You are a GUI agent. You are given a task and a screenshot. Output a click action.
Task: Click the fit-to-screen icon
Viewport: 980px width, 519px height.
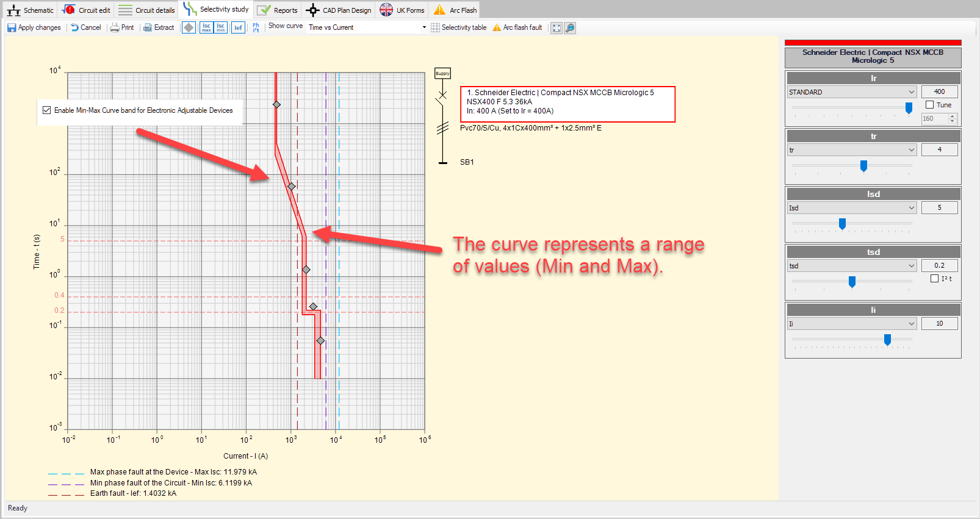(x=557, y=28)
